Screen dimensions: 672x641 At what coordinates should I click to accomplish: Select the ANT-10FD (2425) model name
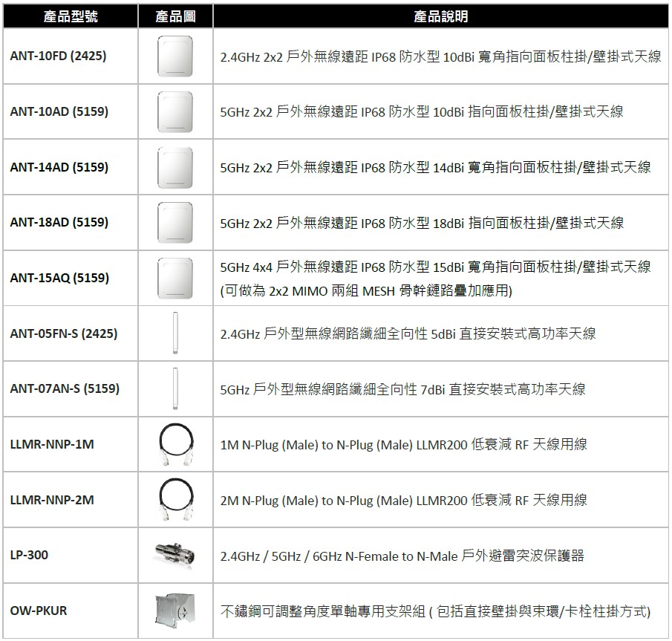[x=58, y=56]
